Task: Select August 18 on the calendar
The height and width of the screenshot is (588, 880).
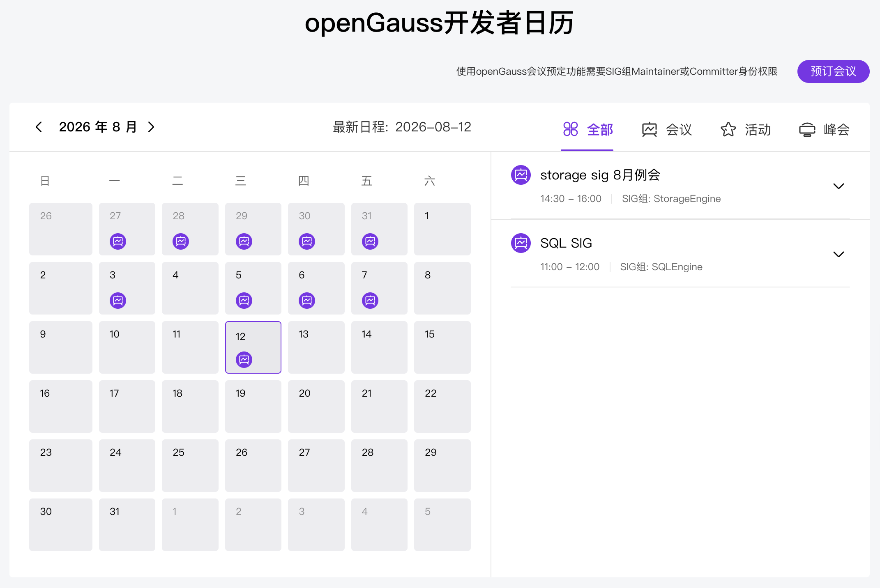Action: pyautogui.click(x=190, y=407)
